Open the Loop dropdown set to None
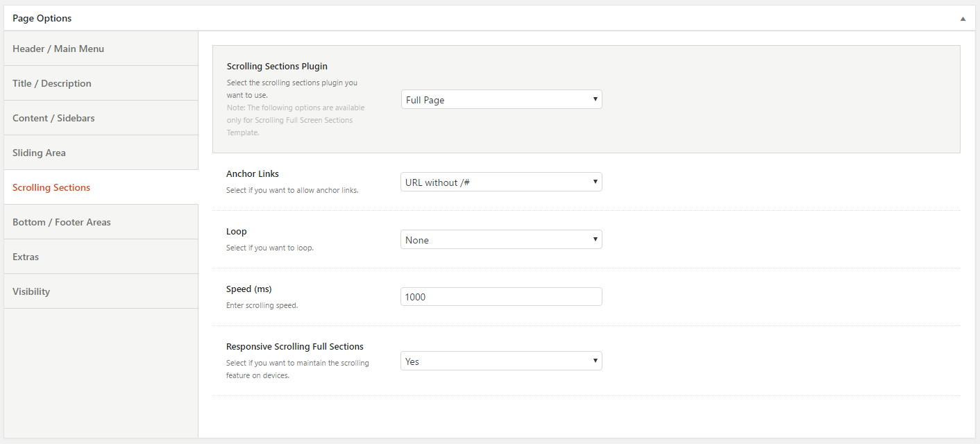This screenshot has height=444, width=980. tap(501, 240)
